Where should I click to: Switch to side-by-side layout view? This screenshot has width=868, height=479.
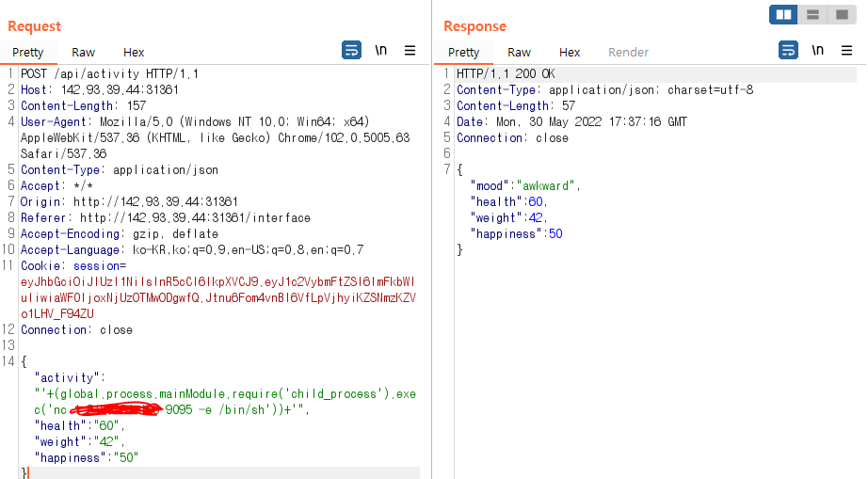[783, 15]
